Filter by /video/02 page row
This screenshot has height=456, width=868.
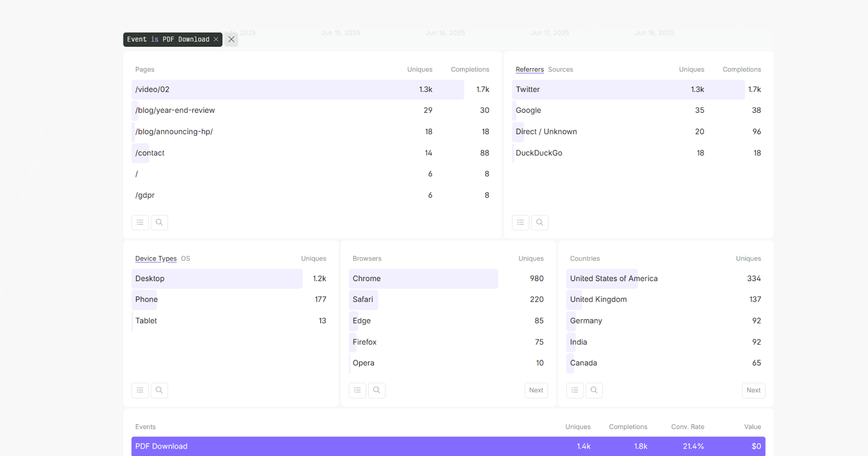point(297,89)
